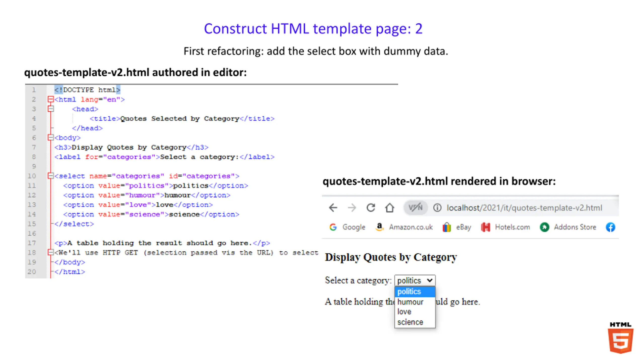
Task: Click the category select box showing politics
Action: pyautogui.click(x=415, y=280)
